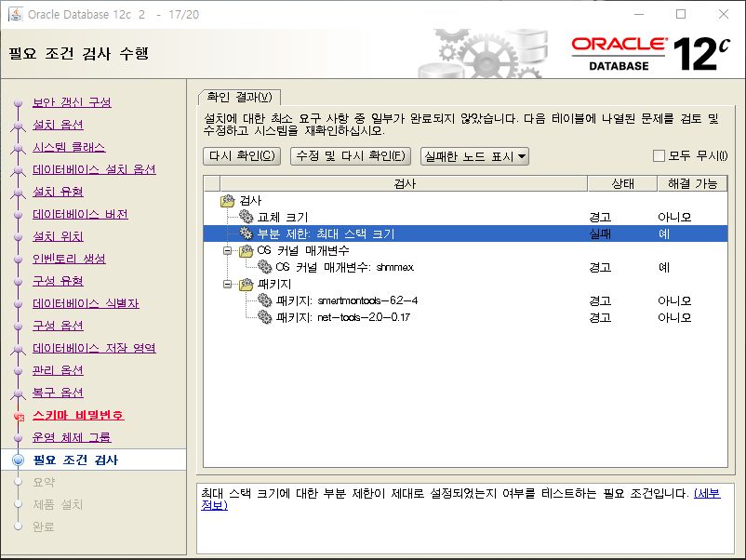
Task: Select the OS 커널 매개변수: shmmax row
Action: [x=465, y=267]
